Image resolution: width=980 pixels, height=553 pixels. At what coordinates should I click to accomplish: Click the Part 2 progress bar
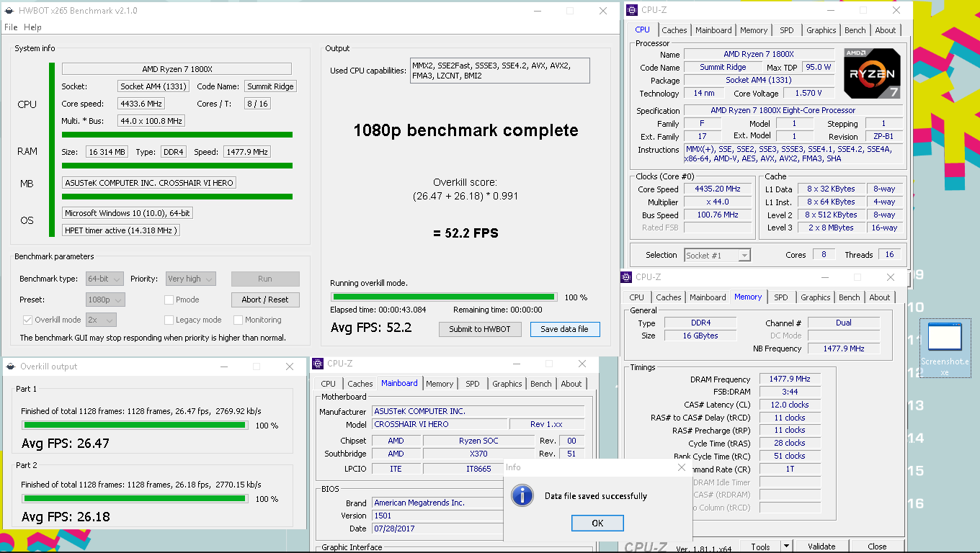coord(135,498)
